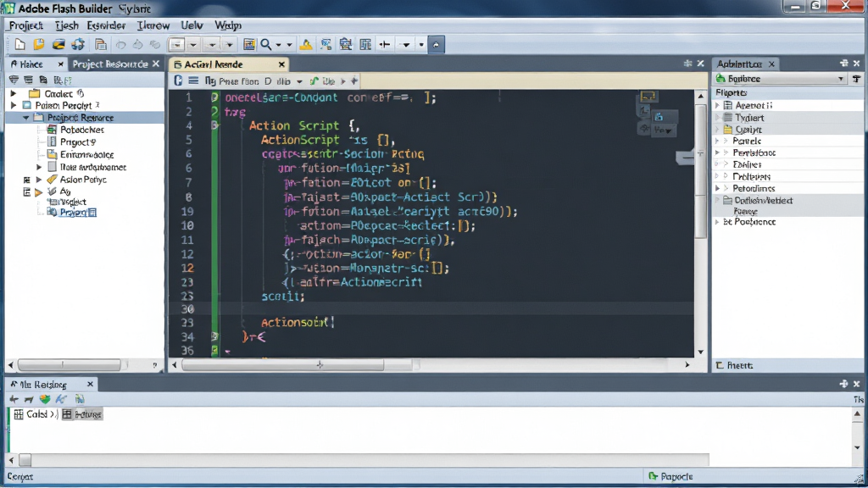Click the split-line icon in main toolbar

385,44
